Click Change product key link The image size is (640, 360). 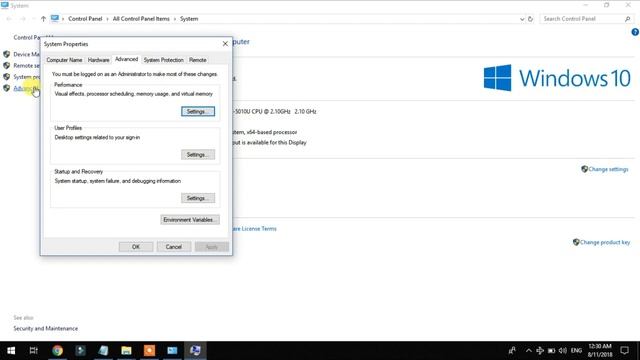click(605, 242)
